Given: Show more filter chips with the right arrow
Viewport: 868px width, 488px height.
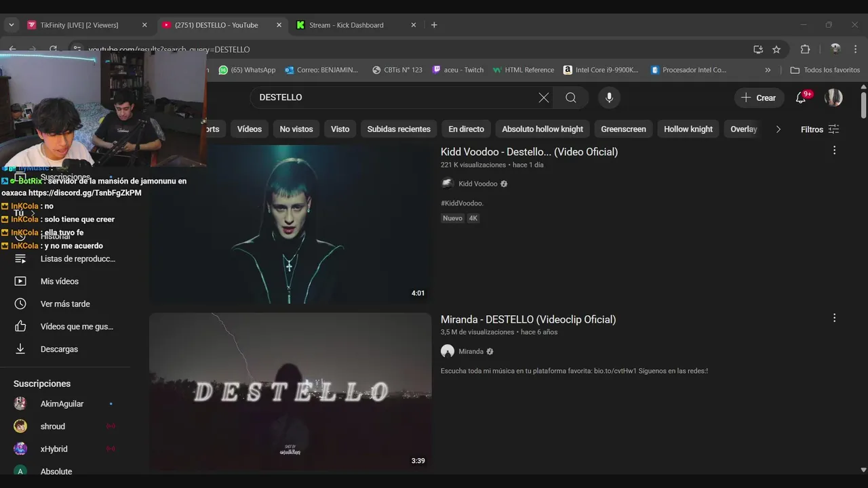Looking at the screenshot, I should (x=778, y=129).
